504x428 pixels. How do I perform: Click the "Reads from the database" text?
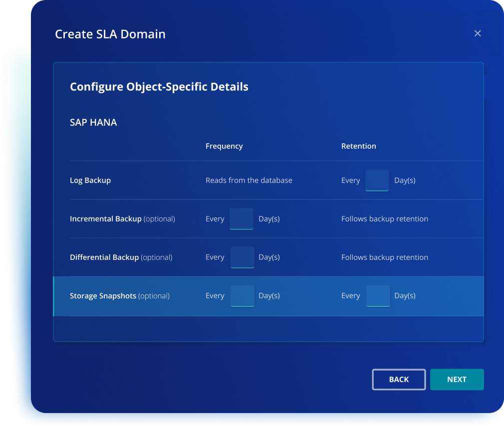(249, 180)
